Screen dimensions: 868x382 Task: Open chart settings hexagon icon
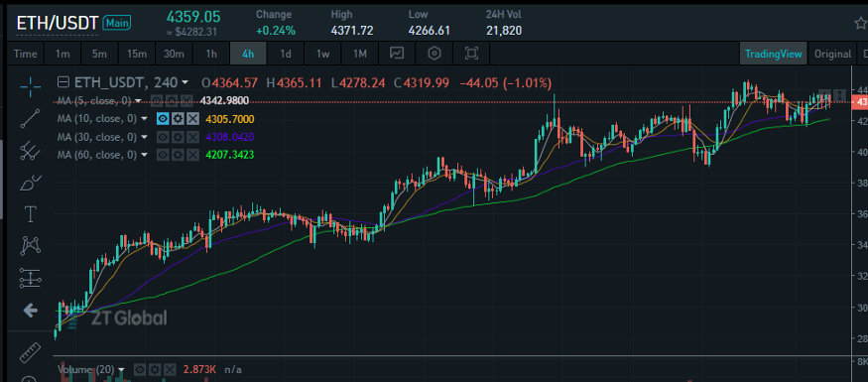click(x=434, y=54)
